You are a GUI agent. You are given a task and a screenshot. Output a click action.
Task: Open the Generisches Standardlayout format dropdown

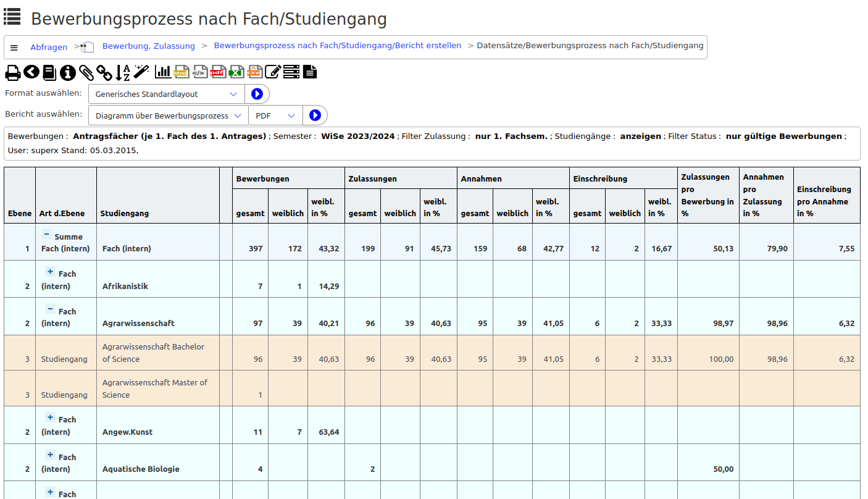coord(167,94)
